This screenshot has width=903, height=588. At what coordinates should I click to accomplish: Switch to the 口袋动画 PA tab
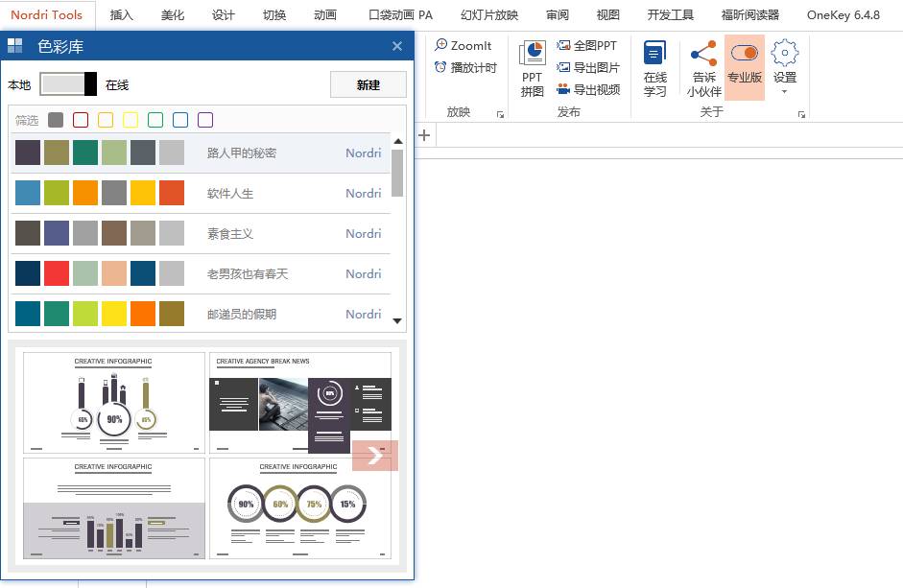coord(400,15)
